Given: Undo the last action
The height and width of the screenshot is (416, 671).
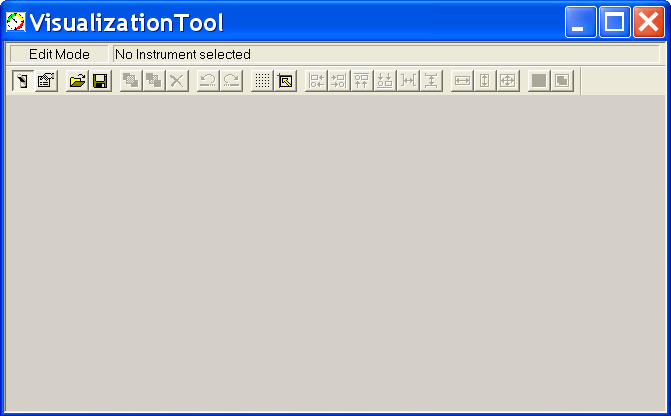Looking at the screenshot, I should (x=208, y=80).
